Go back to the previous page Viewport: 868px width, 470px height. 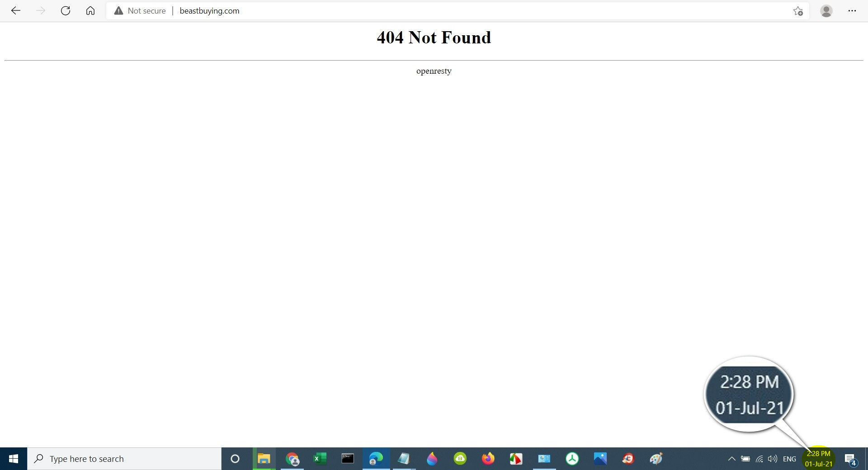16,11
